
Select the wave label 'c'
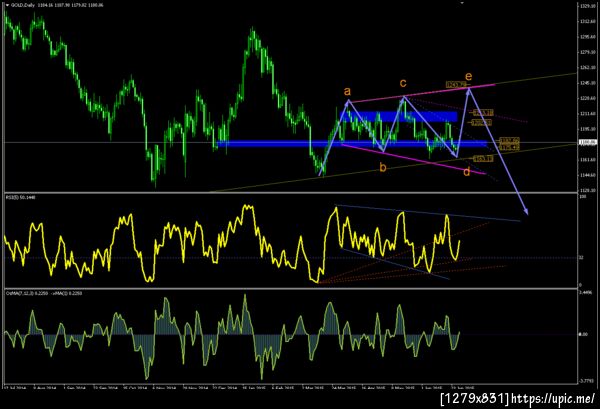point(403,83)
